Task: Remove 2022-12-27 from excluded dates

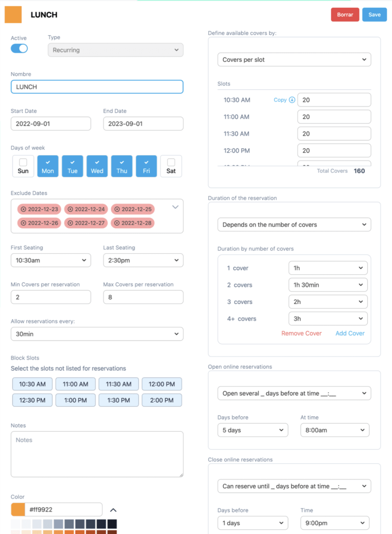Action: point(70,223)
